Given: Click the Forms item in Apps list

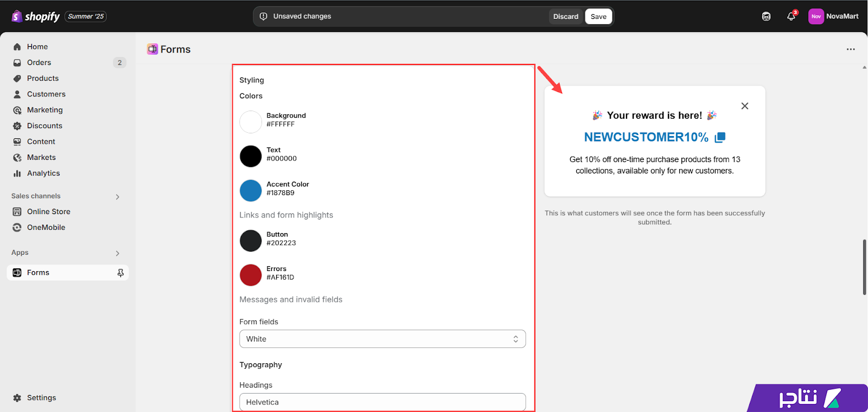Looking at the screenshot, I should click(68, 273).
